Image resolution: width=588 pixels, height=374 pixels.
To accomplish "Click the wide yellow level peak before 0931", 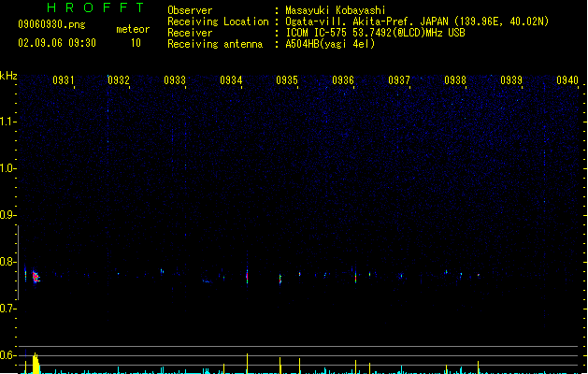I will pyautogui.click(x=36, y=363).
